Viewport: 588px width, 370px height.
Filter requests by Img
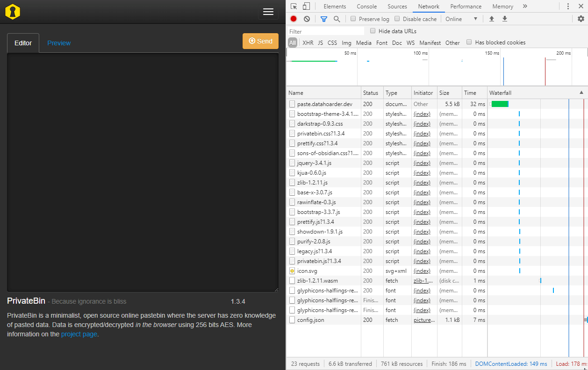346,43
